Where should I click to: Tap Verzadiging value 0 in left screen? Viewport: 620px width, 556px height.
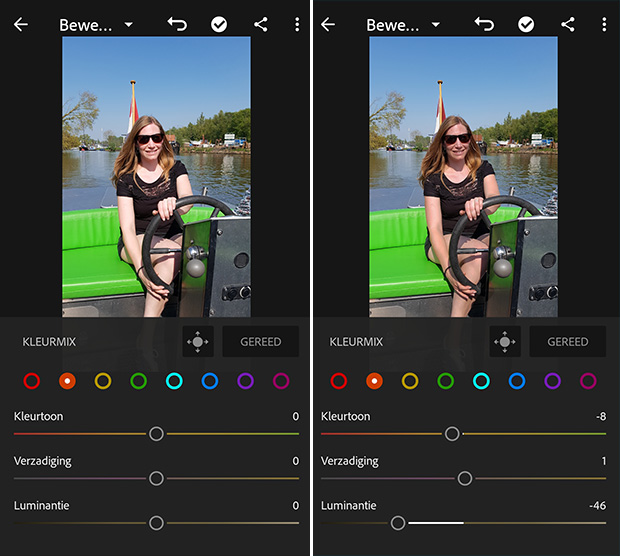point(296,461)
